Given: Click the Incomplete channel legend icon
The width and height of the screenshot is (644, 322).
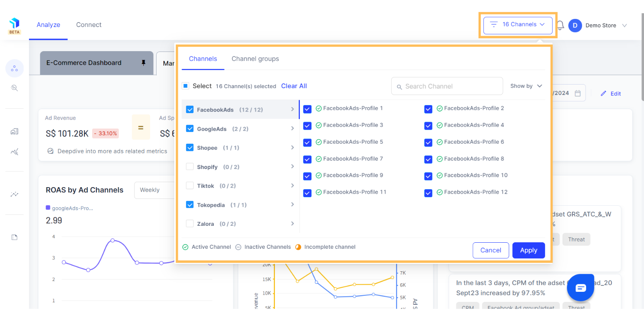Looking at the screenshot, I should point(298,247).
